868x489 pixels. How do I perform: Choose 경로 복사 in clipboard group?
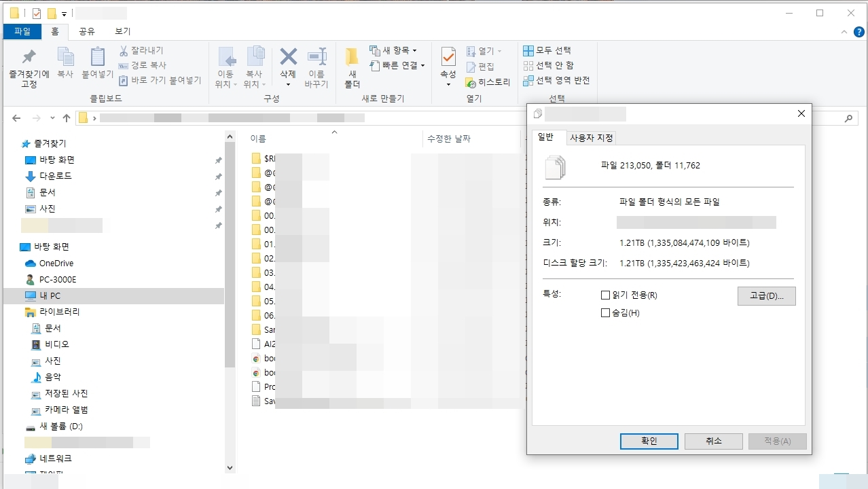coord(142,66)
